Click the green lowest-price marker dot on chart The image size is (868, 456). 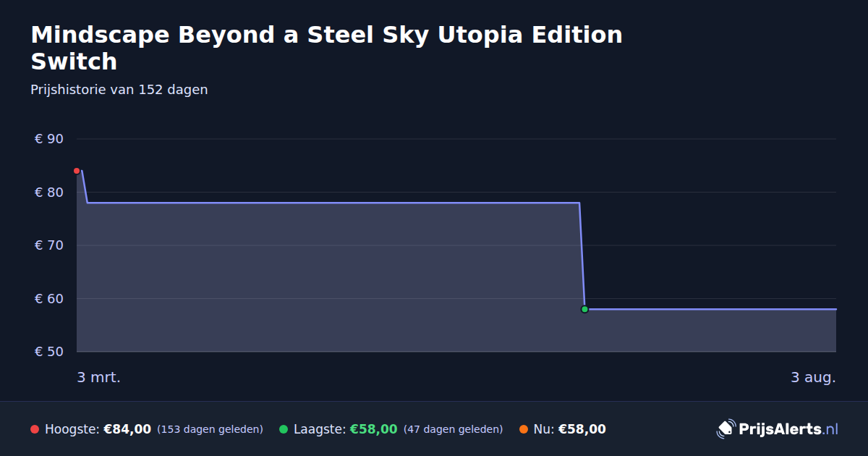tap(584, 309)
